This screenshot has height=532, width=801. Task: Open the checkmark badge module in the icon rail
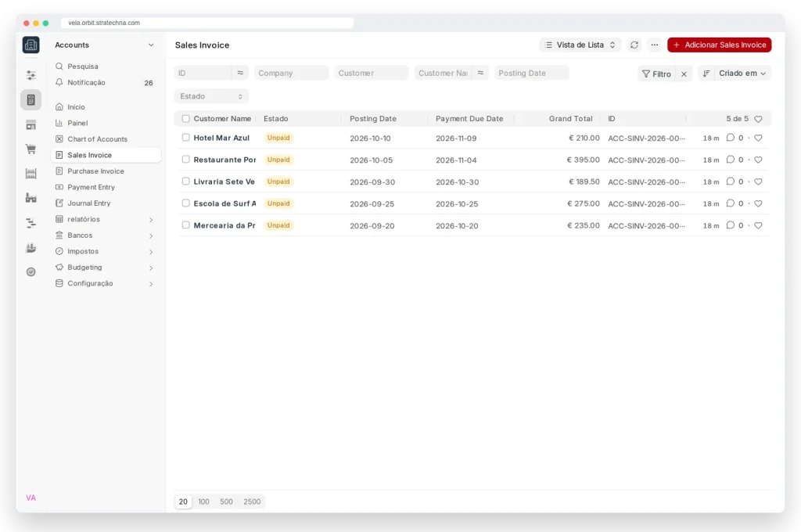coord(31,272)
